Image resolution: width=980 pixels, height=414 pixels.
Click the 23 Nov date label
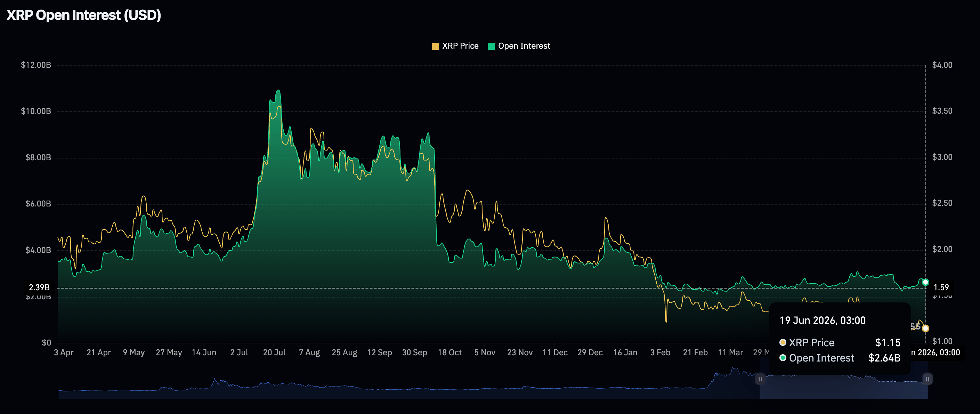pyautogui.click(x=520, y=353)
